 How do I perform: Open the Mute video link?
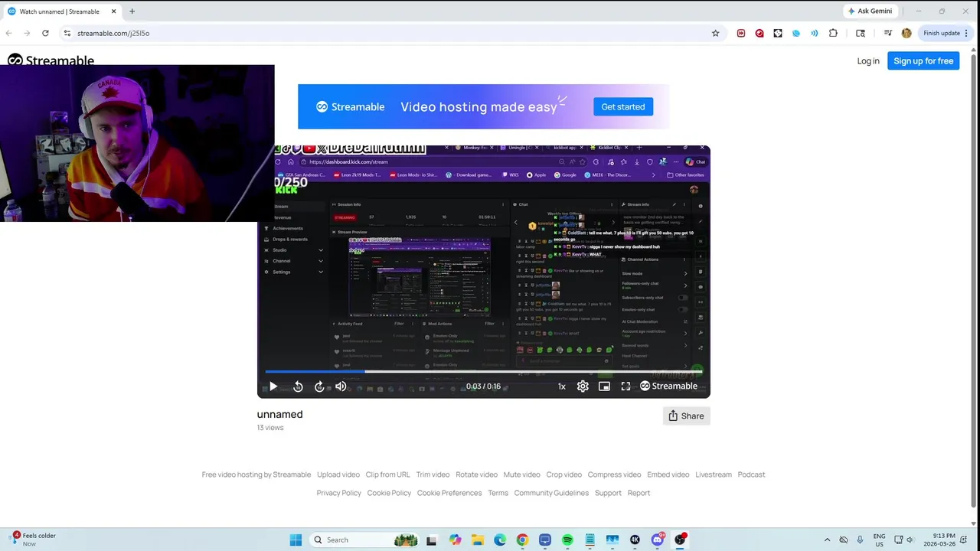521,474
